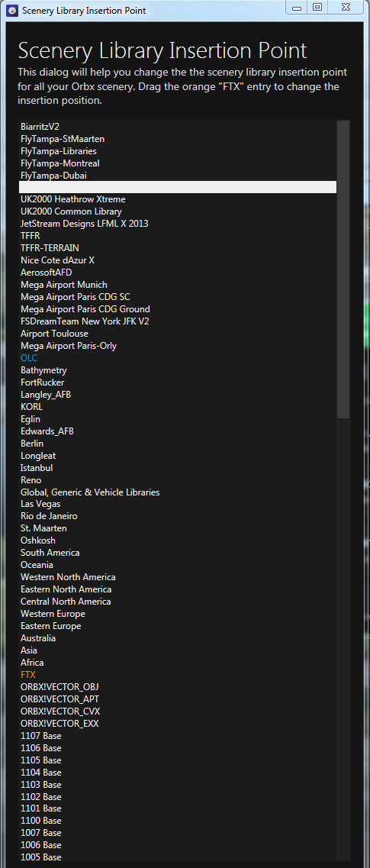370x868 pixels.
Task: Select the highlighted white list entry
Action: click(x=178, y=187)
